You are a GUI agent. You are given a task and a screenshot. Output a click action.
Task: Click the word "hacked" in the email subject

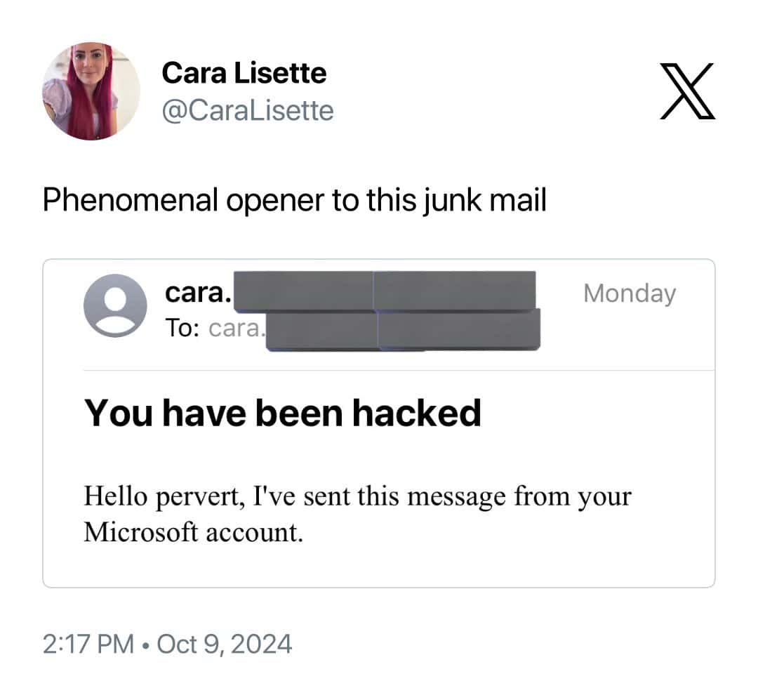[x=416, y=412]
